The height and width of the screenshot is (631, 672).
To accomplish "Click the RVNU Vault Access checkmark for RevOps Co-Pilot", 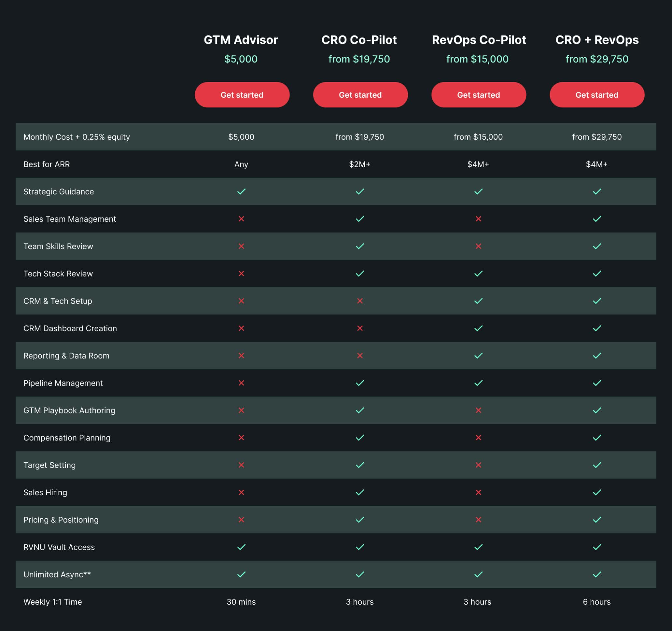I will pos(478,548).
